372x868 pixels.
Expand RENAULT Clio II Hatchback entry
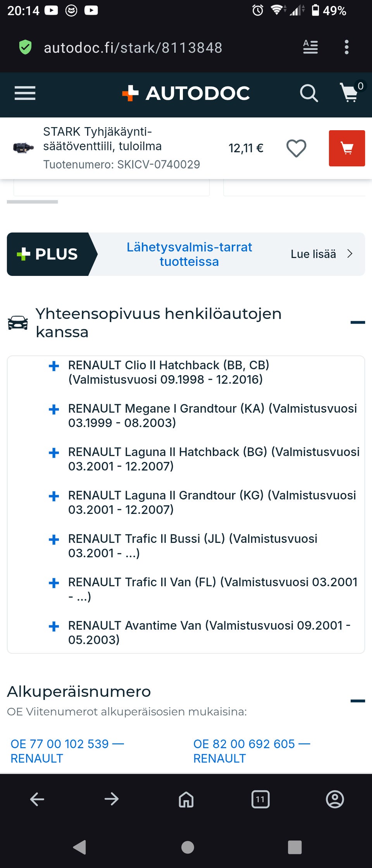(x=54, y=366)
